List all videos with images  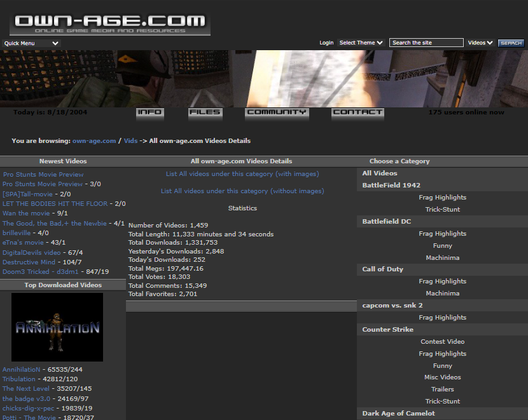[242, 174]
